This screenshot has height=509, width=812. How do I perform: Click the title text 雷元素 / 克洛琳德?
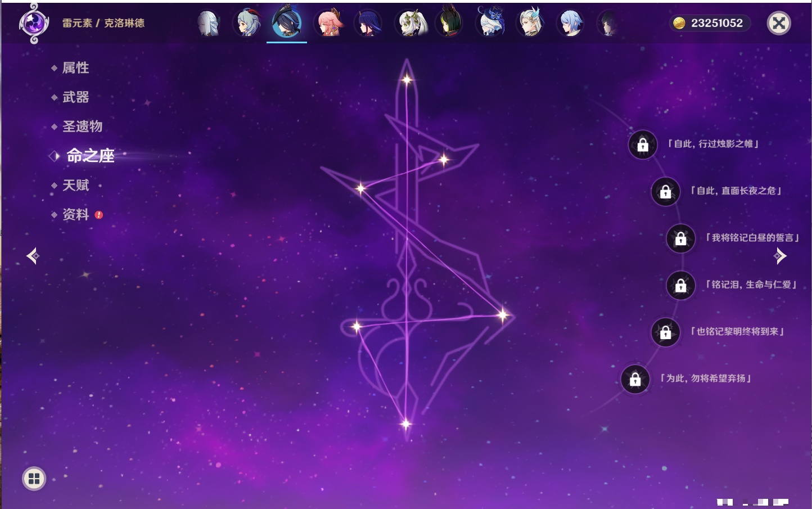103,23
